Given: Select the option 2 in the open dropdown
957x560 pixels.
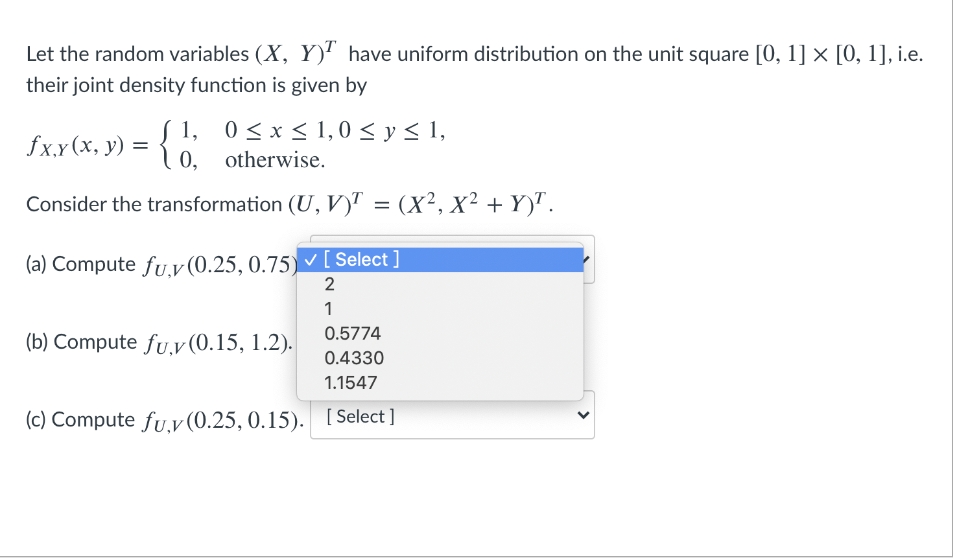Looking at the screenshot, I should (330, 284).
